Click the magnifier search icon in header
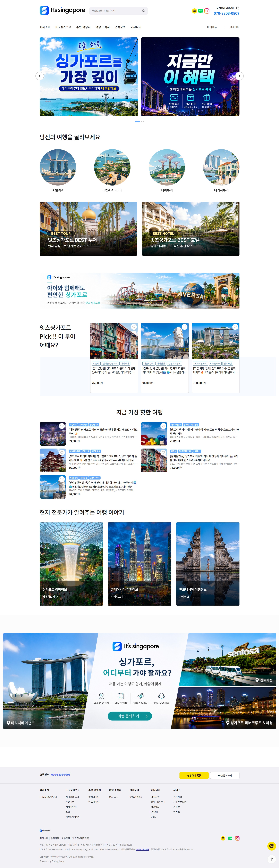The image size is (279, 868). (144, 11)
